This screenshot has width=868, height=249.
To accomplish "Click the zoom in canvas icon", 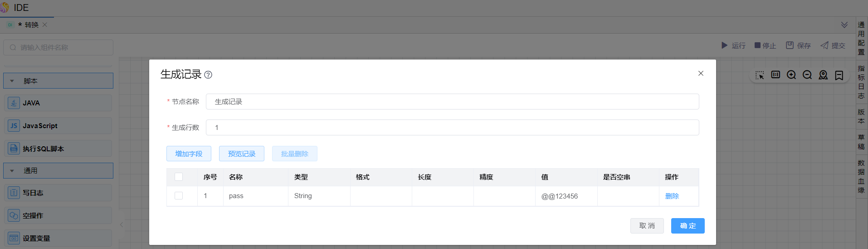I will (x=791, y=75).
